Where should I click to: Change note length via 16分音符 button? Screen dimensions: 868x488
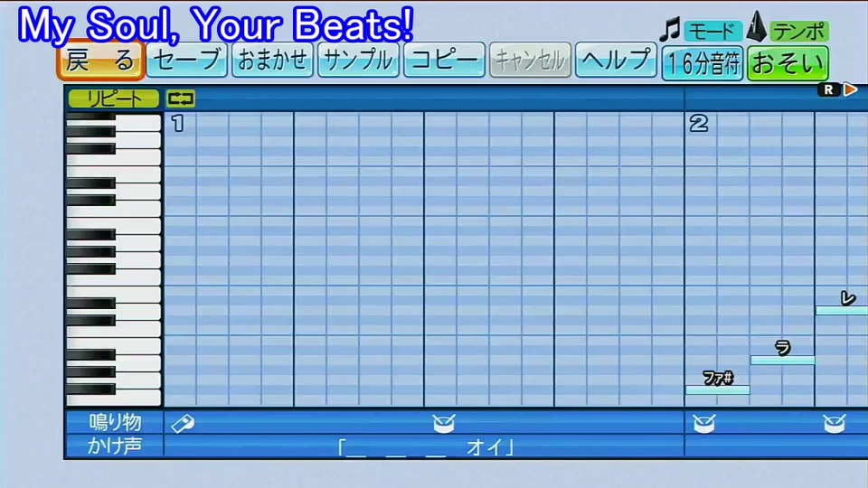point(703,63)
